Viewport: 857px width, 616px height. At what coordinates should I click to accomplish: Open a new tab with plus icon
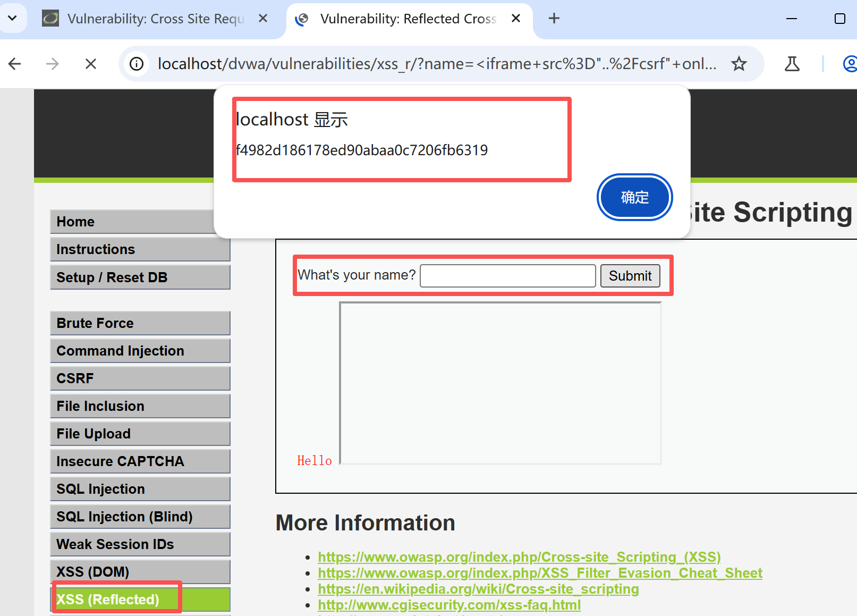pyautogui.click(x=554, y=19)
